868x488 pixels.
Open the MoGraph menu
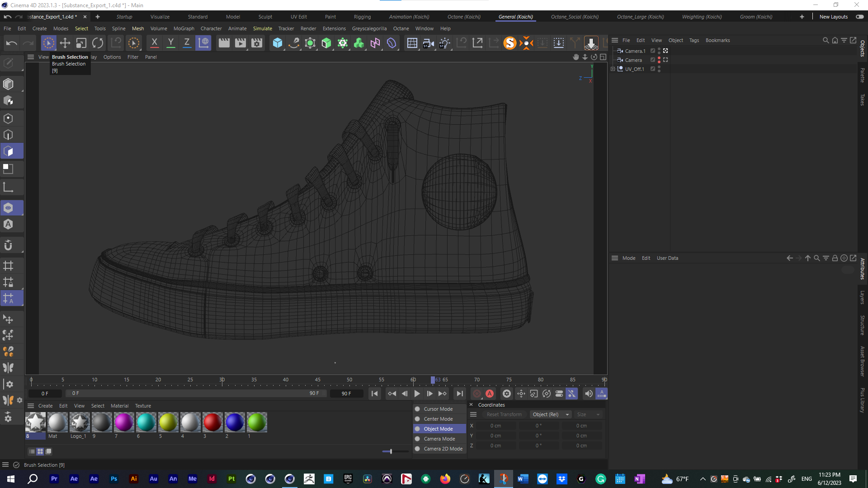pos(184,28)
